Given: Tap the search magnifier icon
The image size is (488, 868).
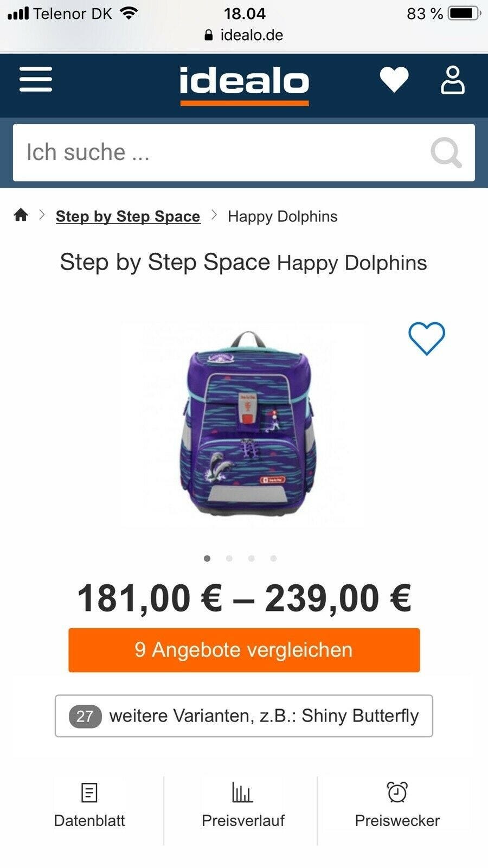Looking at the screenshot, I should coord(446,152).
